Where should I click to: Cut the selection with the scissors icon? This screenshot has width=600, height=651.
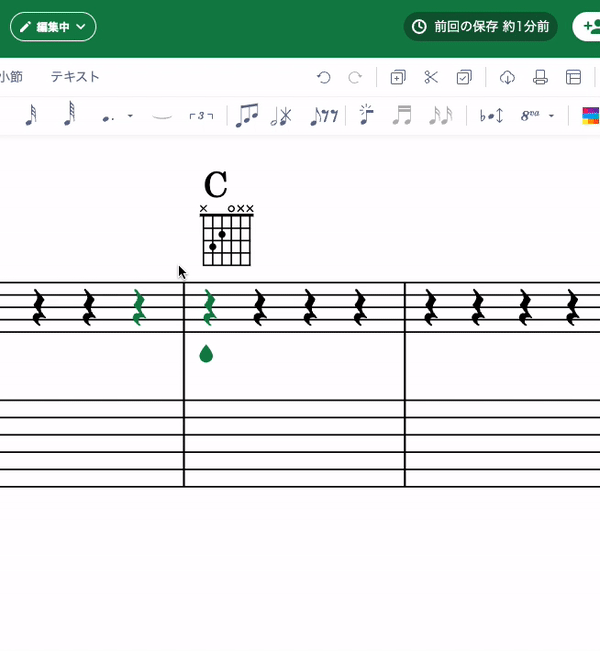point(431,77)
